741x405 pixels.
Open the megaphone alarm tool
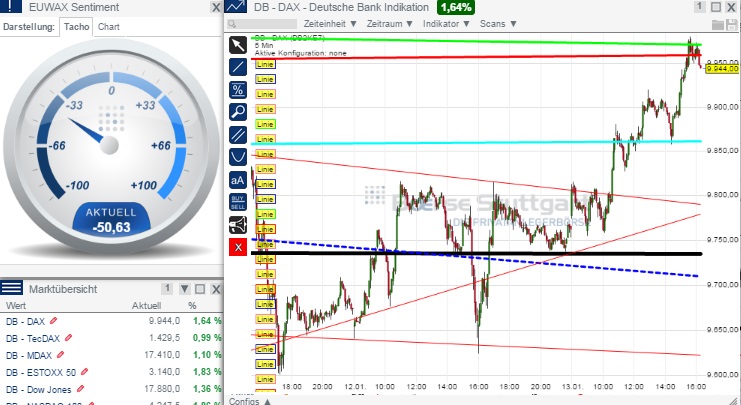238,224
